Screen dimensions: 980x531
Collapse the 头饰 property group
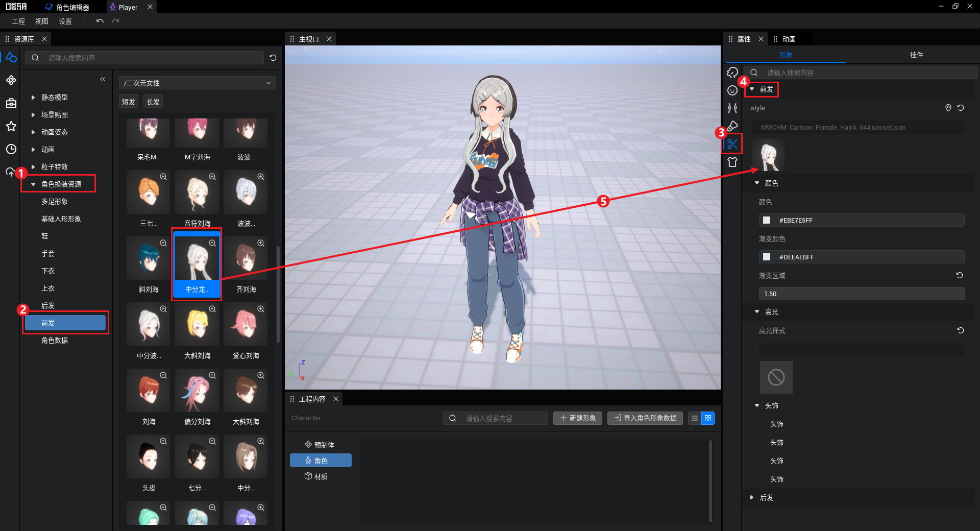pyautogui.click(x=757, y=405)
